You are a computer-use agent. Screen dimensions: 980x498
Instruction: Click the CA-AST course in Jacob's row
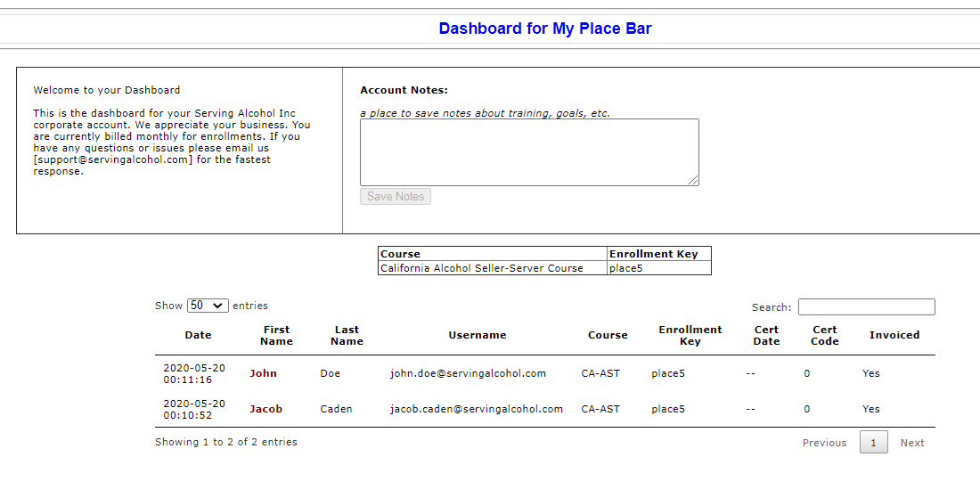(x=600, y=409)
